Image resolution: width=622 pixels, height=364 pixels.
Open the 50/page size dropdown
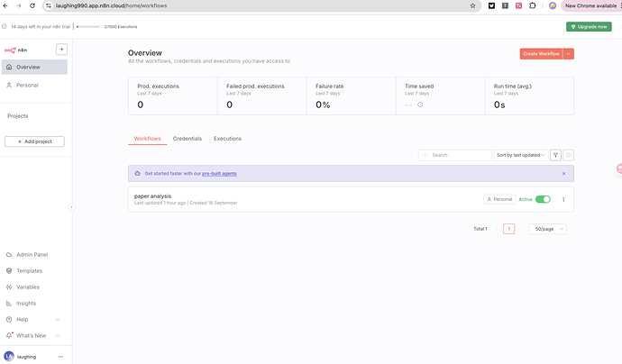(x=547, y=229)
